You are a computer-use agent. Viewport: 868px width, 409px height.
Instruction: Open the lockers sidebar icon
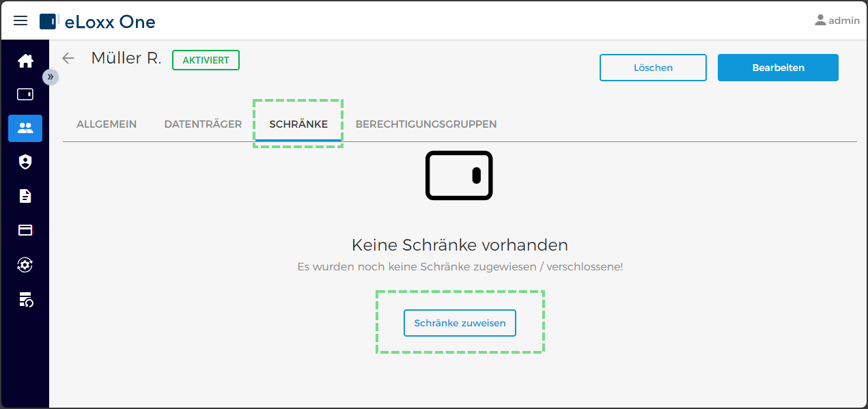pyautogui.click(x=25, y=94)
